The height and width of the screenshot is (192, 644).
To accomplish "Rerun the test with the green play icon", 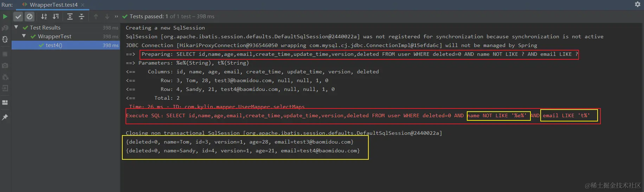I will (5, 16).
